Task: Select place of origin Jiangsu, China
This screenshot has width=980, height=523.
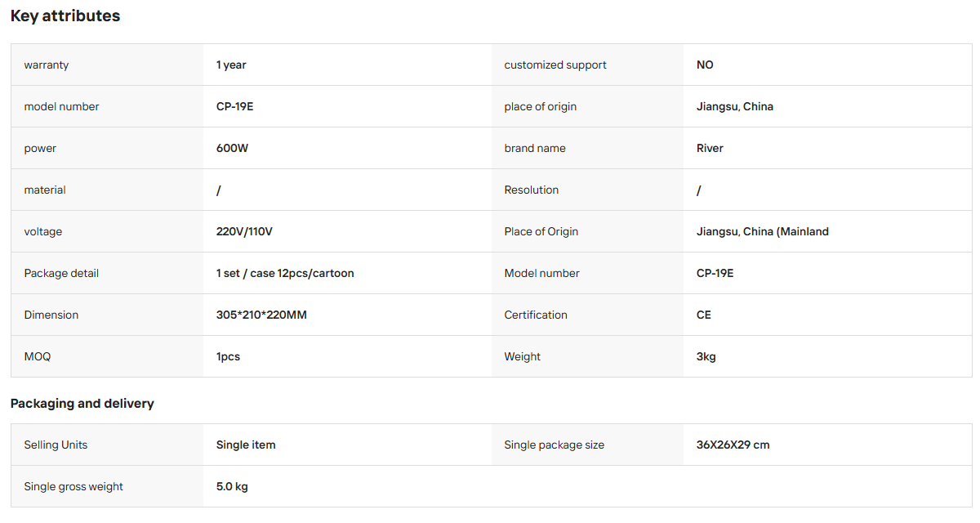Action: (735, 106)
